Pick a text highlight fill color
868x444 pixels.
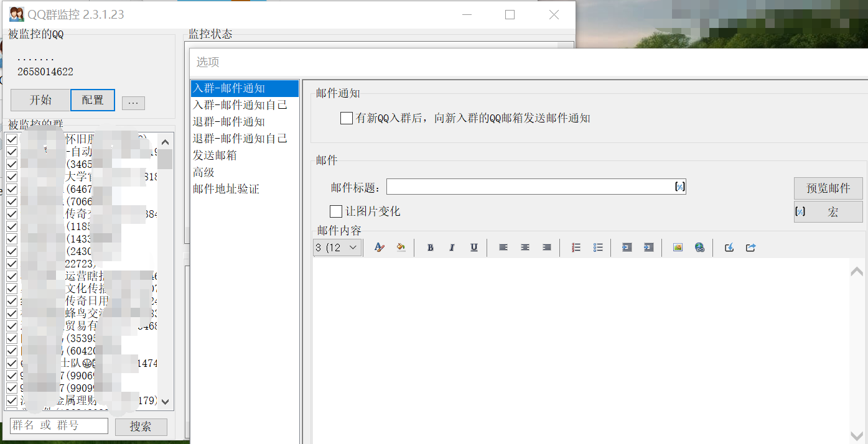401,247
